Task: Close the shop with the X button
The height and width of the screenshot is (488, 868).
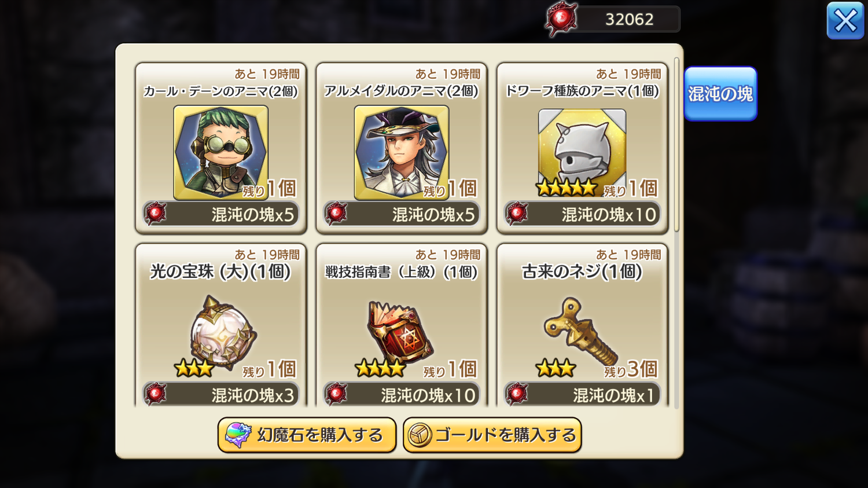Action: (x=845, y=21)
